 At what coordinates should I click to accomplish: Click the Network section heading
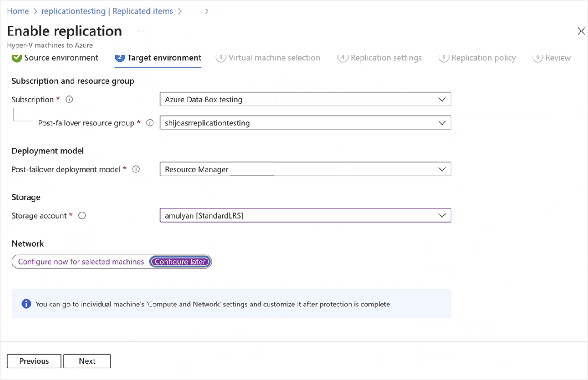point(27,243)
